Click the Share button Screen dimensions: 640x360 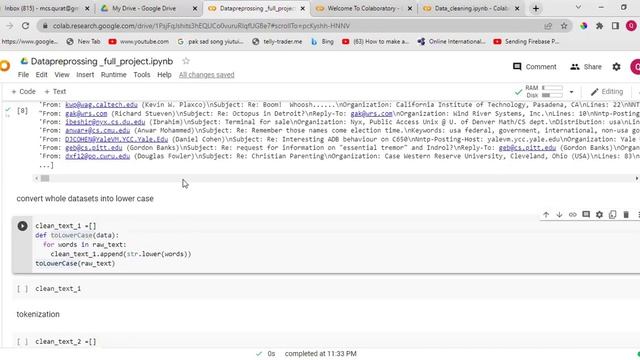[586, 67]
